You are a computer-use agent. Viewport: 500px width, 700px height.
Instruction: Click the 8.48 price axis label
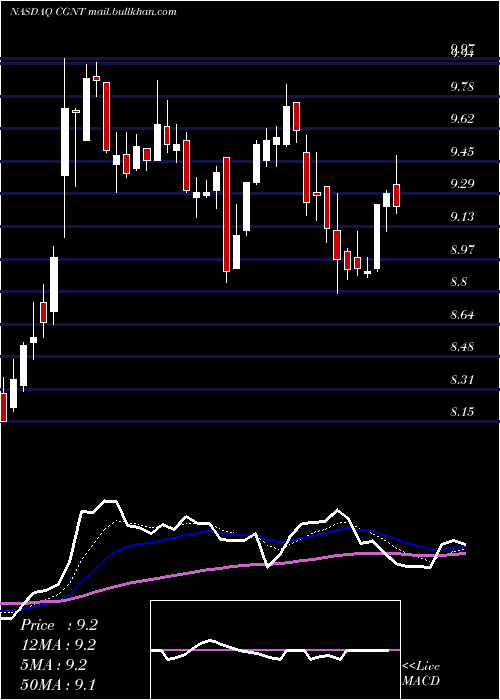(462, 346)
